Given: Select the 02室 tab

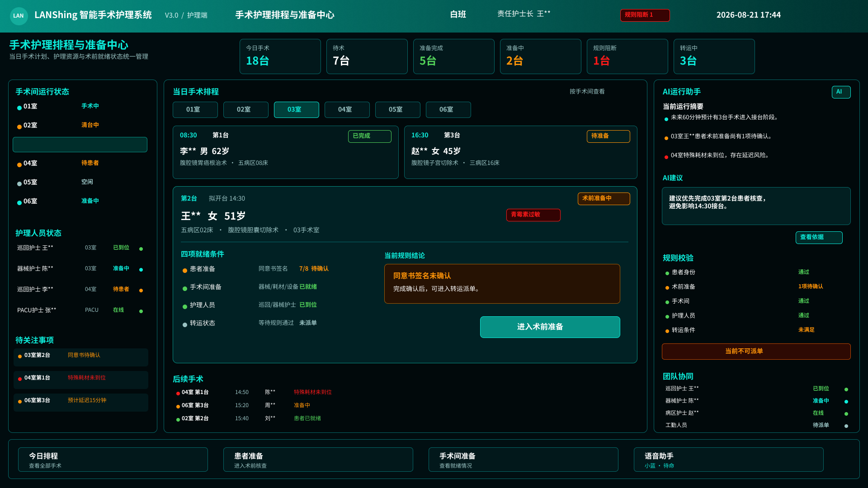Looking at the screenshot, I should [x=245, y=110].
